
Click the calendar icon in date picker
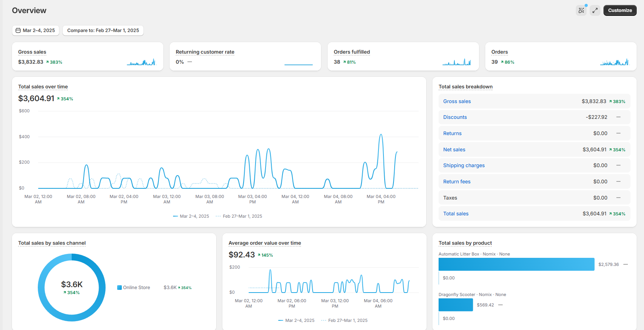[18, 30]
